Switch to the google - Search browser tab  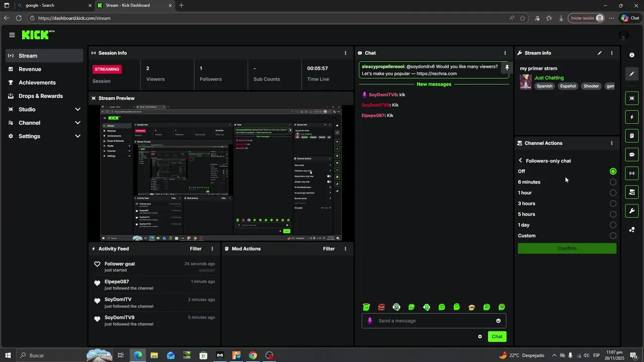pos(54,6)
